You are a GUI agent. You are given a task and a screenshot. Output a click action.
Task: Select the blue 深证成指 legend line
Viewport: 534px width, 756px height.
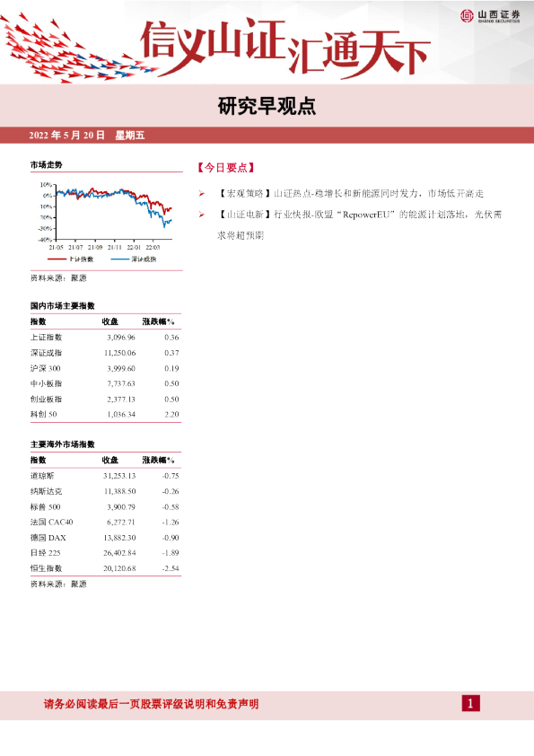120,259
